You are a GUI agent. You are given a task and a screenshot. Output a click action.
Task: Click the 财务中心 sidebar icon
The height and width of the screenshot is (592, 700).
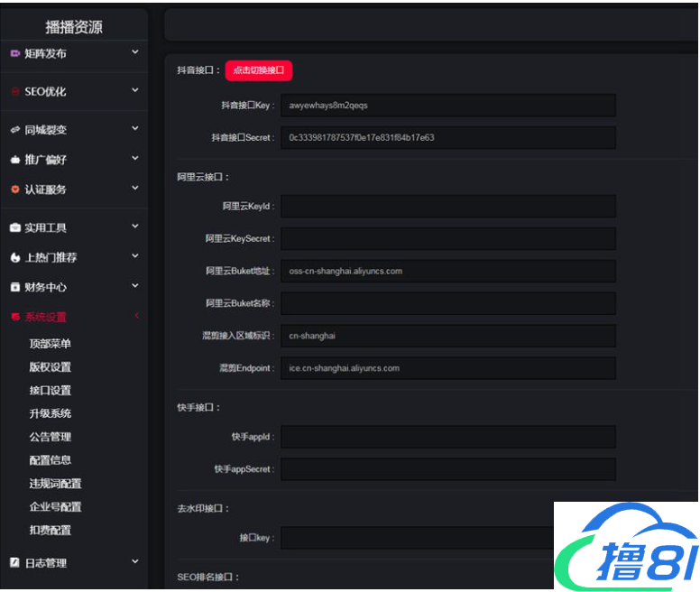[x=14, y=288]
